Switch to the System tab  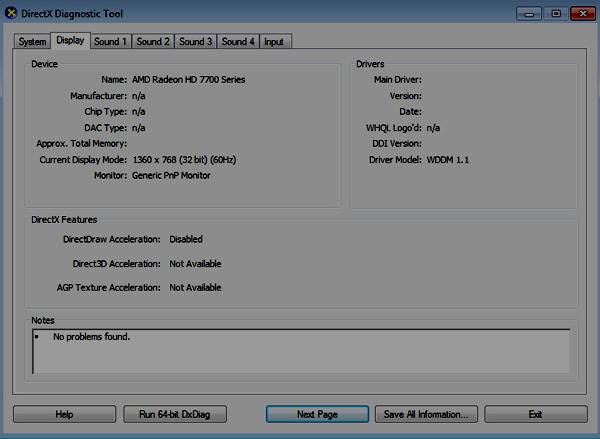coord(33,41)
